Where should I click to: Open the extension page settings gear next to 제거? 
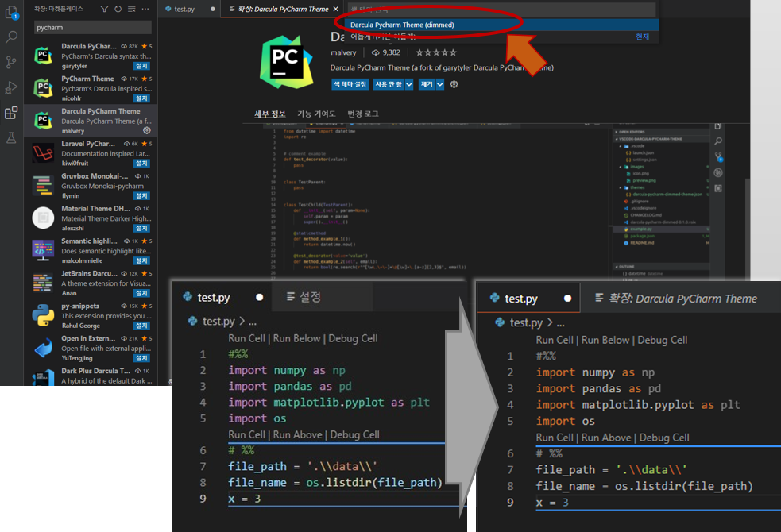[454, 84]
